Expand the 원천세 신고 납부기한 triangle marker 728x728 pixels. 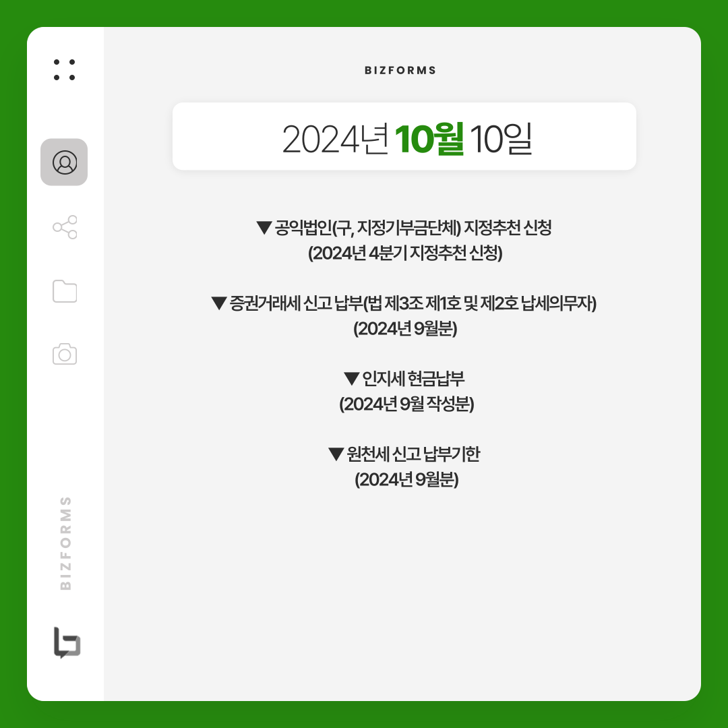point(336,454)
